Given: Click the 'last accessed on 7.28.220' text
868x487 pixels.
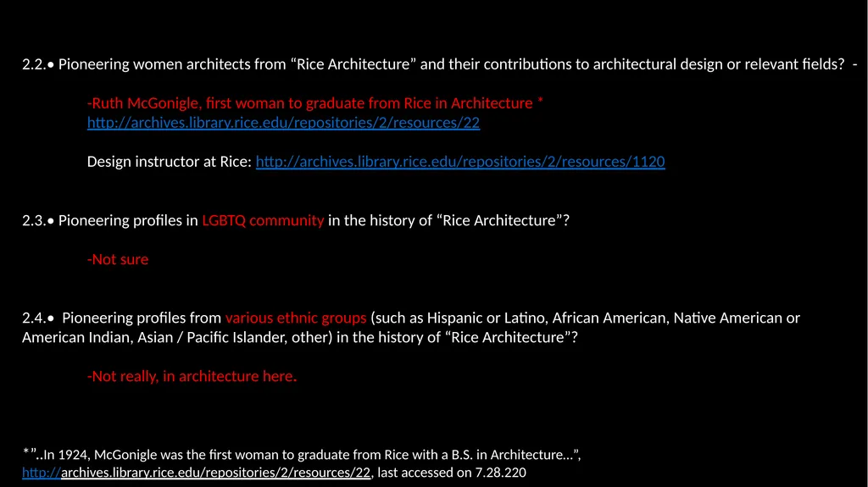Looking at the screenshot, I should (x=452, y=472).
